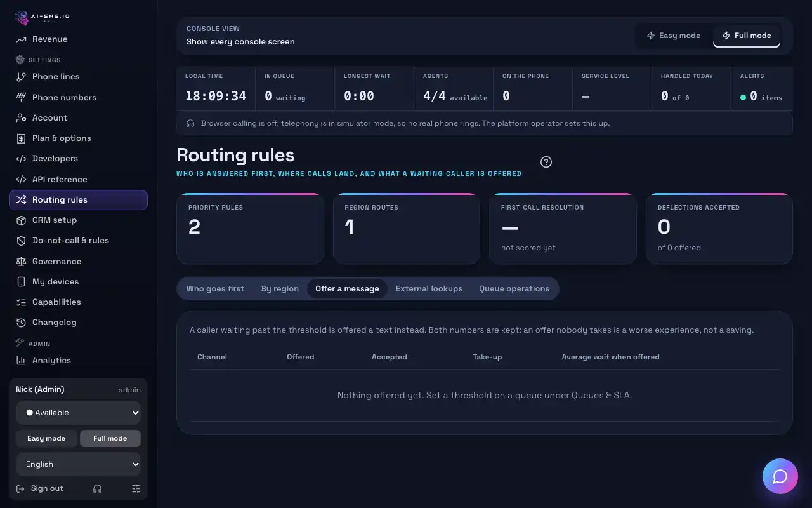Switch to the Who goes first tab
The image size is (812, 508).
[215, 289]
